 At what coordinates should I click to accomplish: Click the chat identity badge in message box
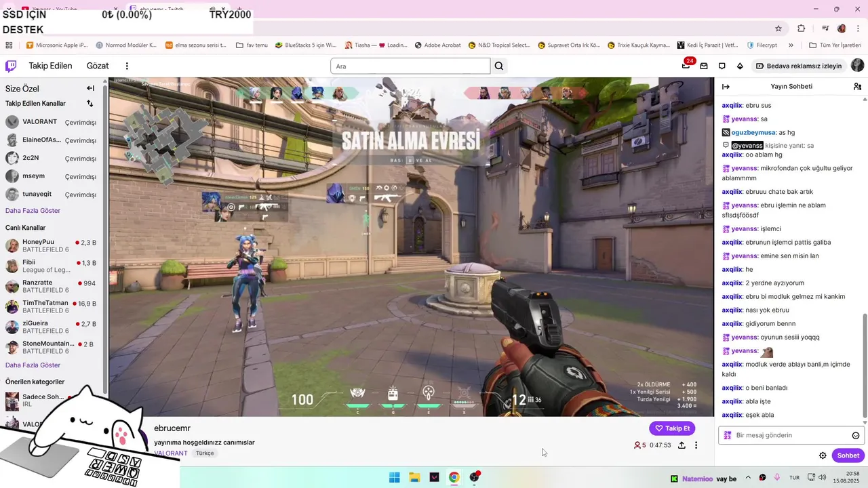pyautogui.click(x=728, y=436)
